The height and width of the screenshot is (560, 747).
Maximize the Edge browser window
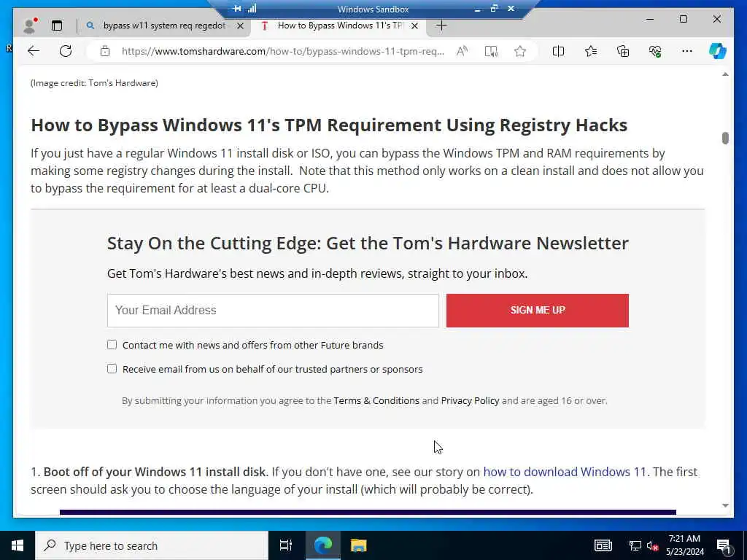pyautogui.click(x=683, y=19)
